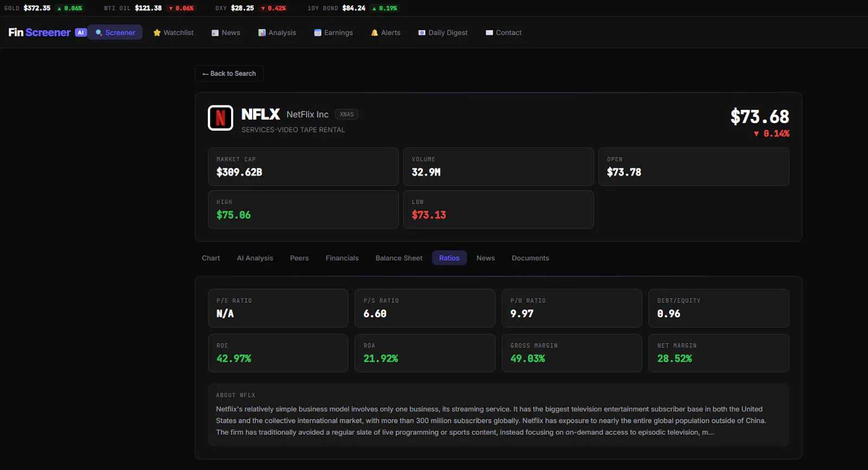Viewport: 868px width, 470px height.
Task: Click the back arrow in Back to Search
Action: pos(205,74)
